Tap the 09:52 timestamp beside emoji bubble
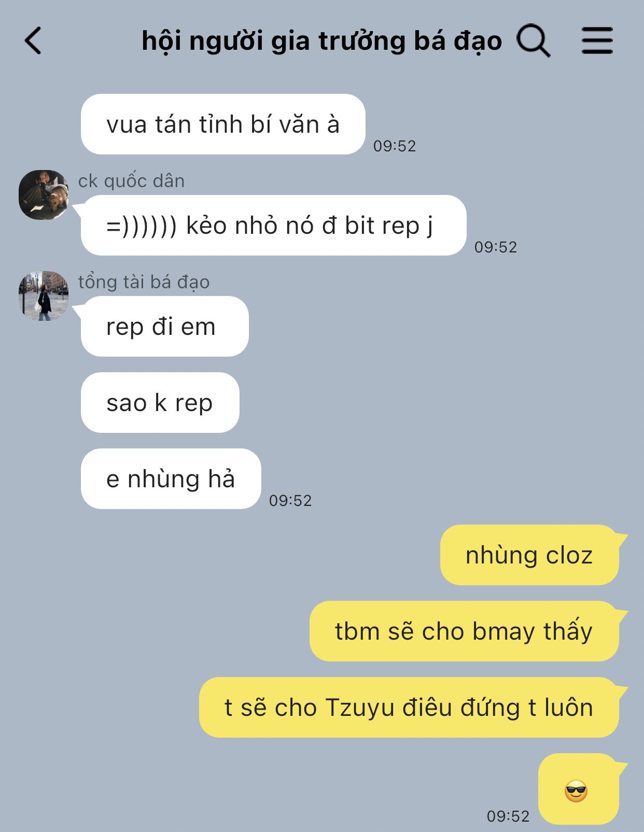Screen dimensions: 644x832 pos(508,816)
